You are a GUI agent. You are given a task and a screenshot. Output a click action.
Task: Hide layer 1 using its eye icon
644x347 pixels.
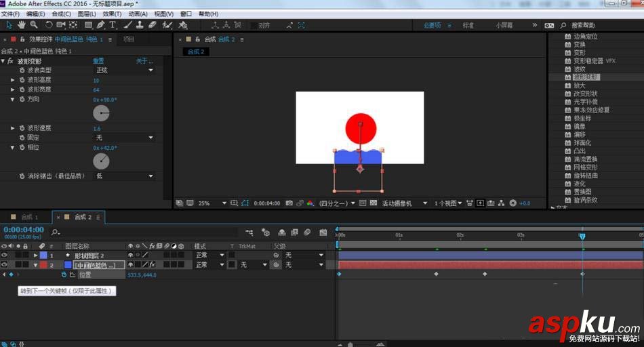pos(4,256)
